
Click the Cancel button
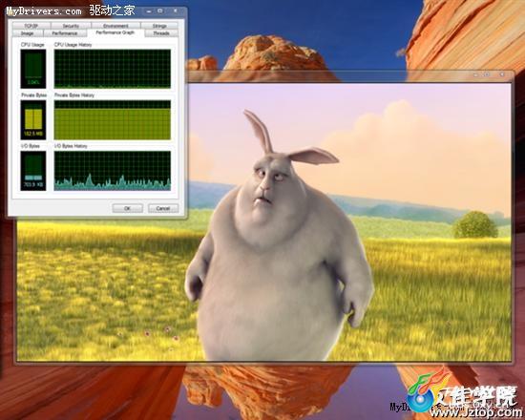tap(163, 208)
